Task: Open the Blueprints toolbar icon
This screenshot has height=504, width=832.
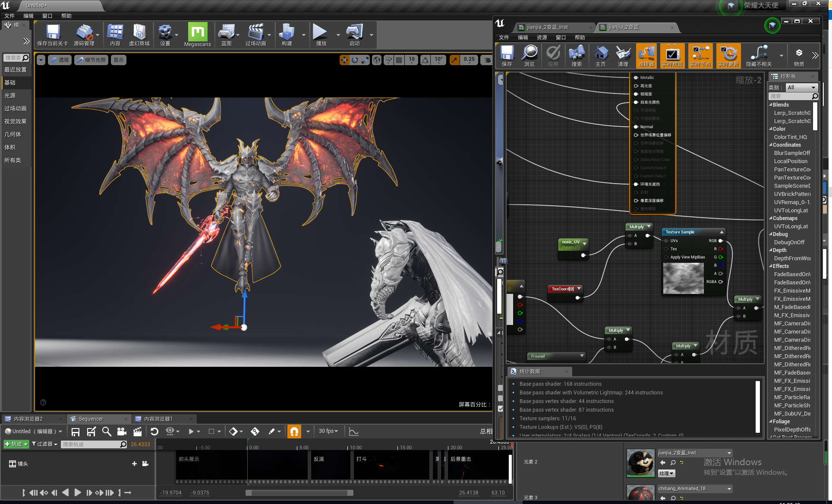Action: click(227, 35)
